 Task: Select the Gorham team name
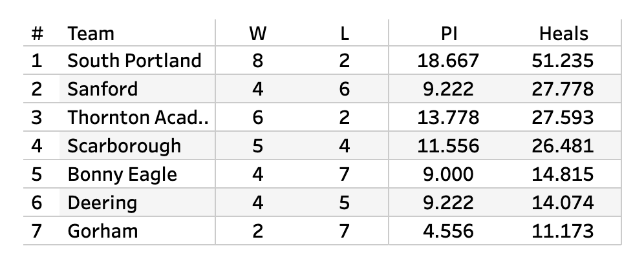(x=103, y=232)
